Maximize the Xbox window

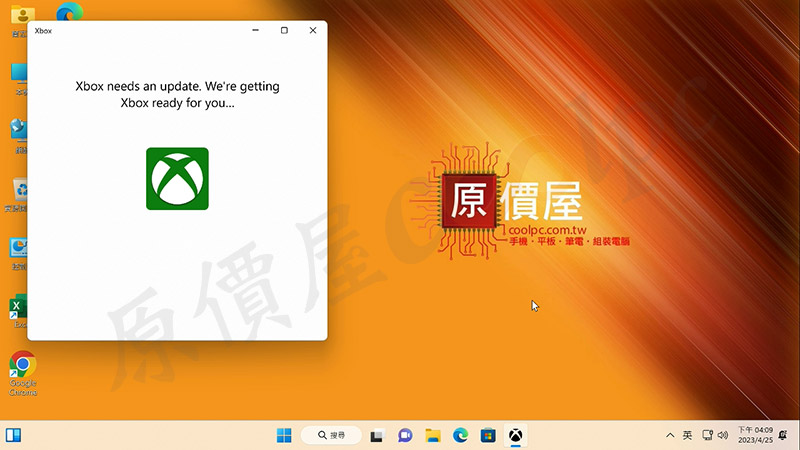pyautogui.click(x=284, y=31)
